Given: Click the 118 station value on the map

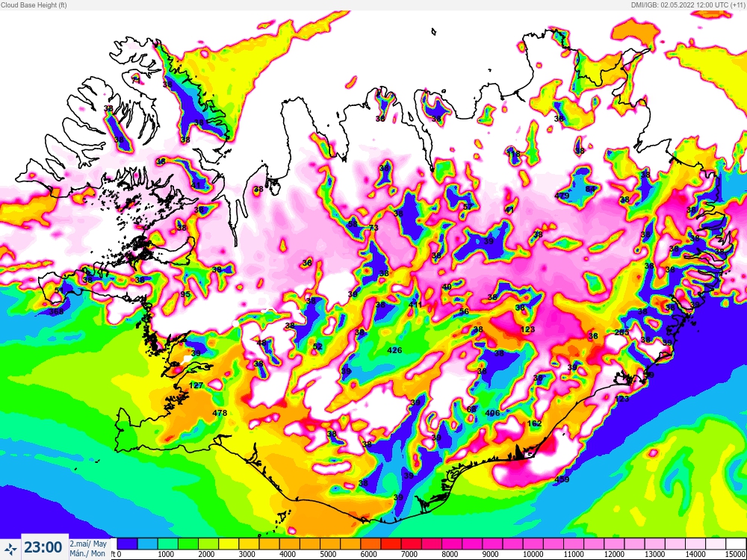Looking at the screenshot, I should [x=513, y=154].
